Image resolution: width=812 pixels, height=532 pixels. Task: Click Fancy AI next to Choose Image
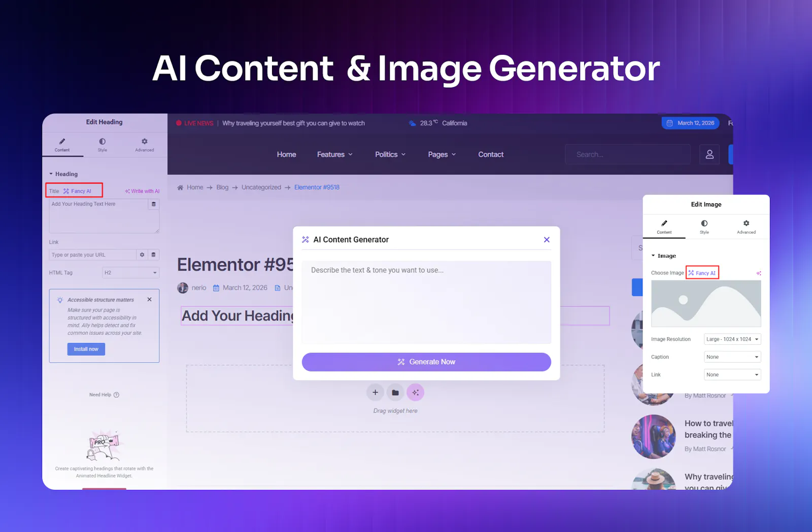(702, 273)
